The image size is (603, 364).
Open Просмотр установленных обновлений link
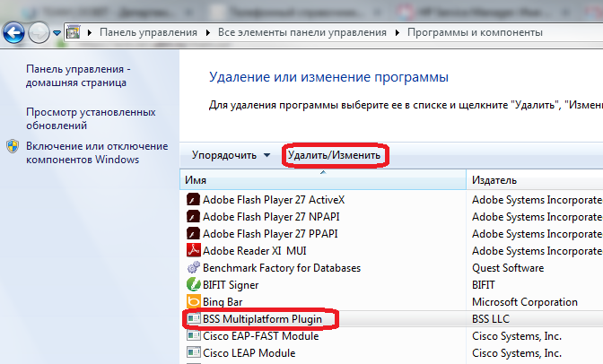pyautogui.click(x=91, y=118)
